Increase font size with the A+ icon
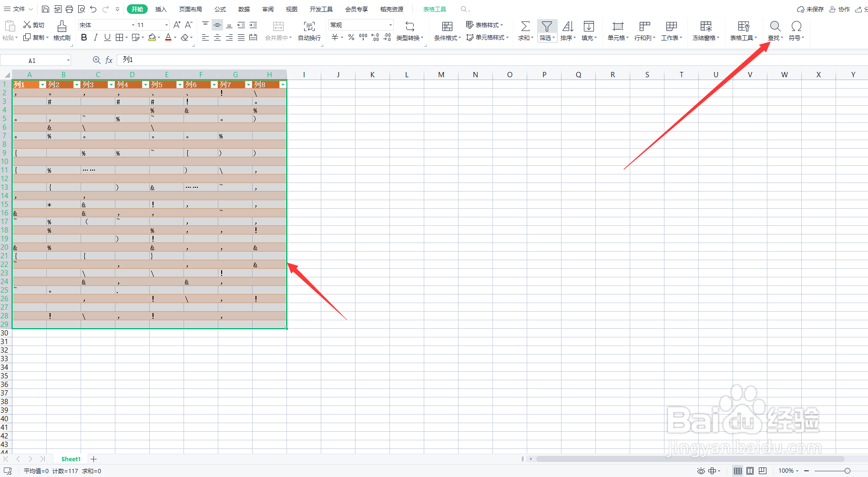The image size is (868, 477). [177, 25]
